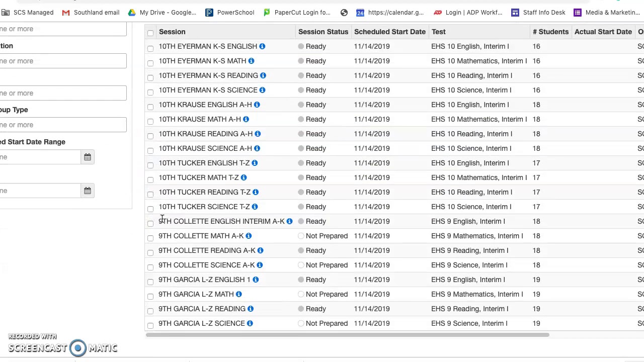The height and width of the screenshot is (362, 644).
Task: Open info for 9TH COLLETTE ENGLISH INTERIM A-K
Action: pos(289,221)
